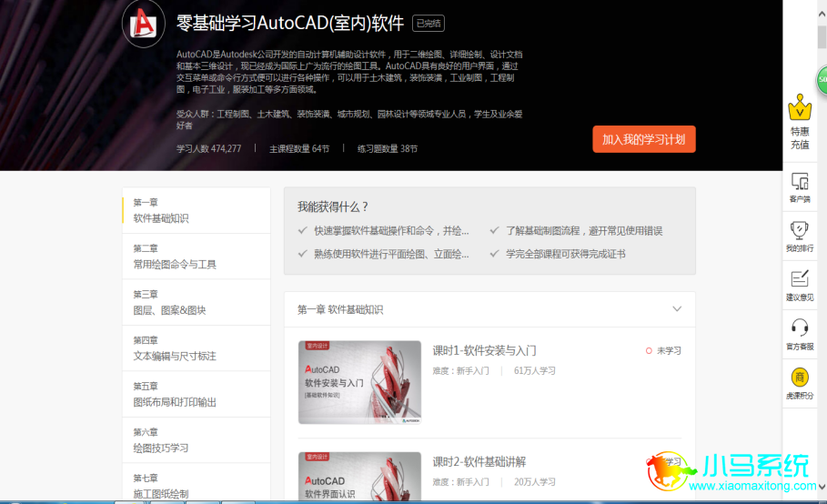This screenshot has height=504, width=827.
Task: Open lesson link 课时2-软件基础讲解
Action: coord(479,462)
